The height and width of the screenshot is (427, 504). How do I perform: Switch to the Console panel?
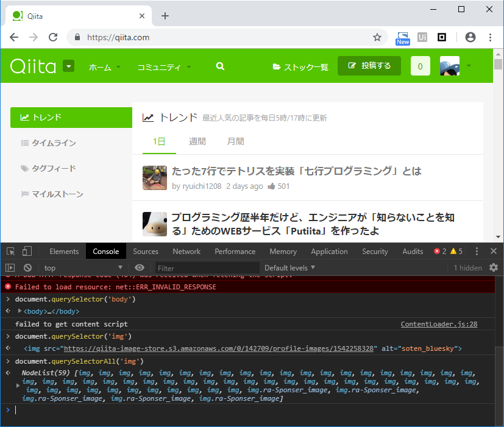pyautogui.click(x=106, y=251)
